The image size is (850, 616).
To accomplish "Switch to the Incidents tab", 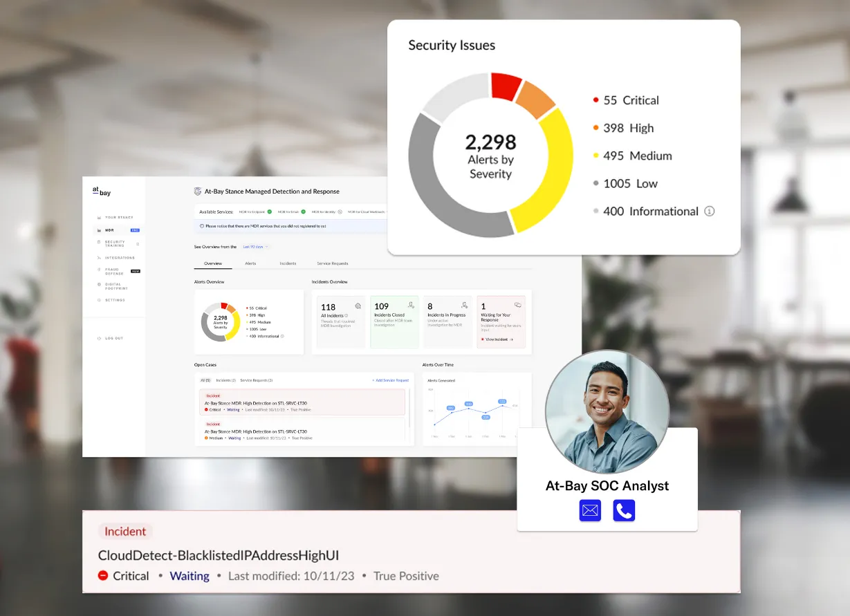I will click(288, 263).
